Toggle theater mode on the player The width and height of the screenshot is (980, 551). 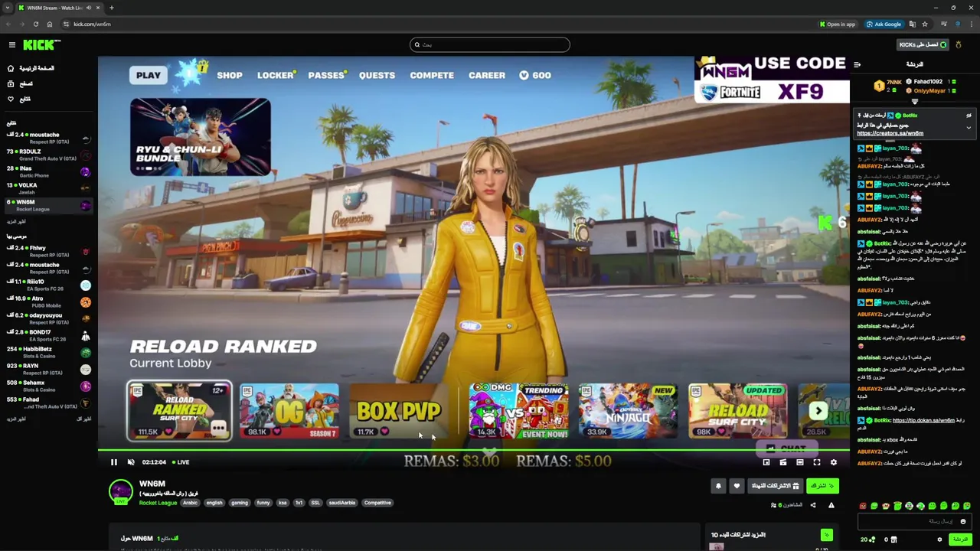tap(800, 462)
